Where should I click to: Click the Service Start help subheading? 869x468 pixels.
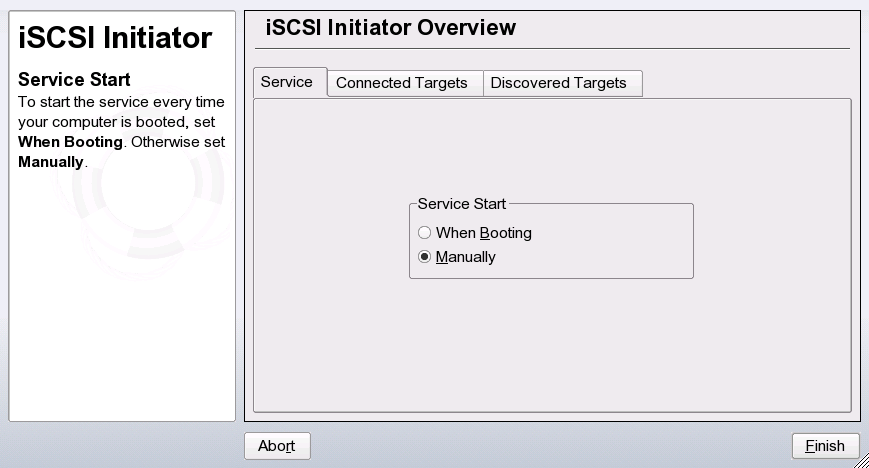click(x=75, y=79)
